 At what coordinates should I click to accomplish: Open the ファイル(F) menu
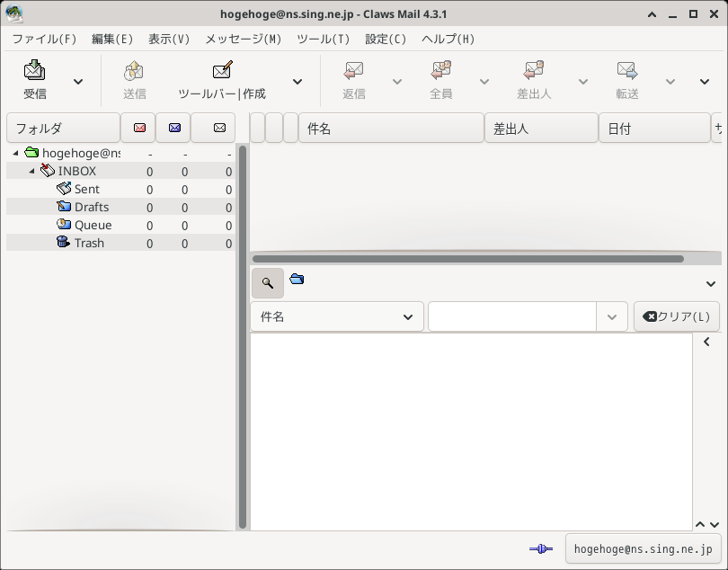(x=44, y=39)
